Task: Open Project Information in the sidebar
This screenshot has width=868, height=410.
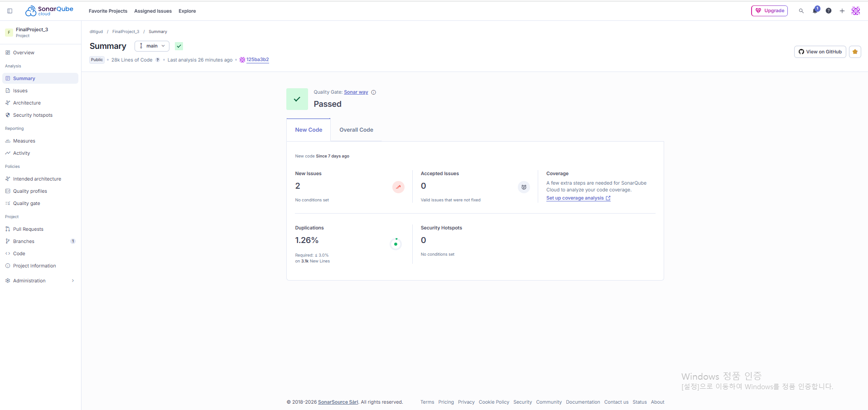Action: (x=40, y=266)
